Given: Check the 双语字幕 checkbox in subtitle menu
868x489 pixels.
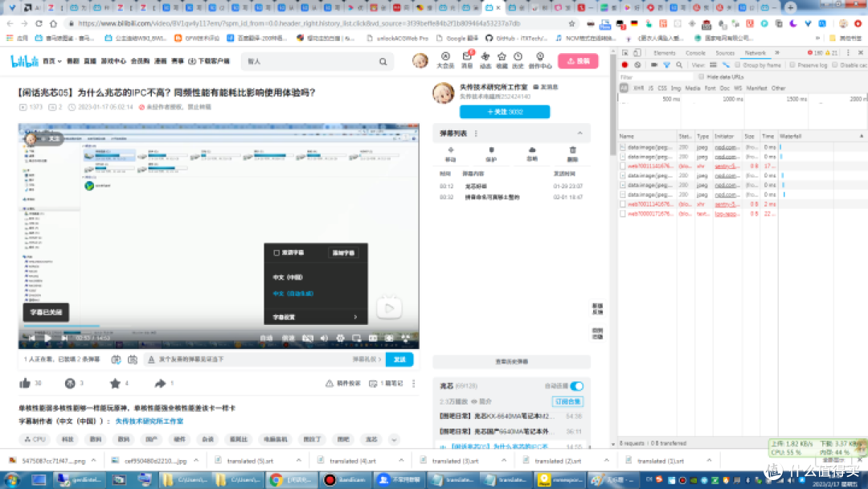Looking at the screenshot, I should point(276,253).
